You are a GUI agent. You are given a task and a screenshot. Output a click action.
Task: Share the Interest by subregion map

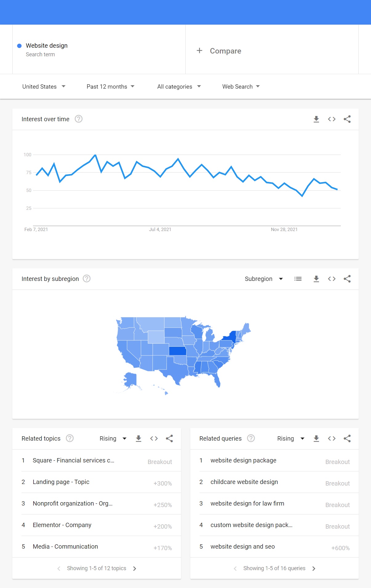pyautogui.click(x=347, y=279)
